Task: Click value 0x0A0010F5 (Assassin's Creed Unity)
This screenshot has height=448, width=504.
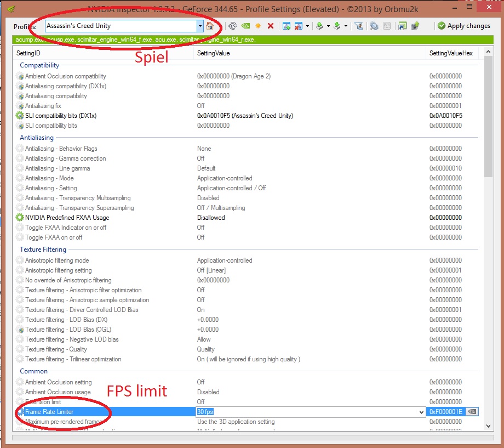Action: 245,116
